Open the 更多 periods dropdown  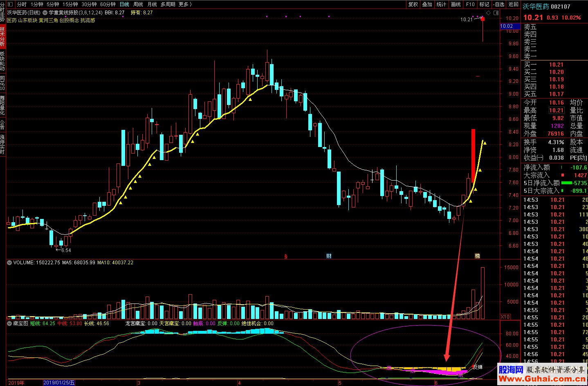coord(185,4)
